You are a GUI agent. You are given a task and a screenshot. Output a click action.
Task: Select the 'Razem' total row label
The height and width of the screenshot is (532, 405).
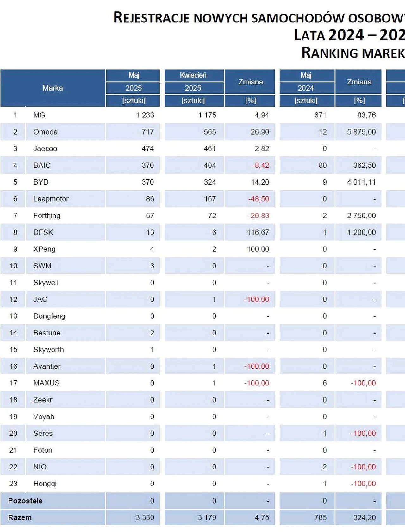(x=20, y=518)
